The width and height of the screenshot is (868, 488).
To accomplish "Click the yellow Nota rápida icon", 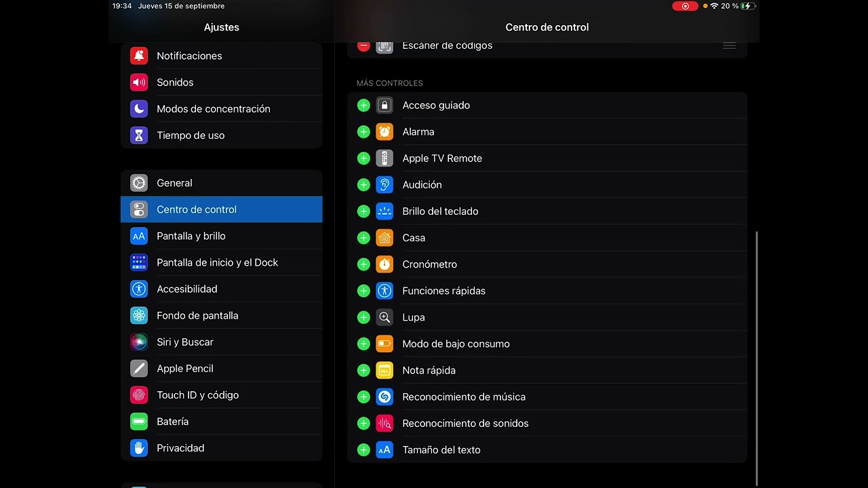I will 384,370.
